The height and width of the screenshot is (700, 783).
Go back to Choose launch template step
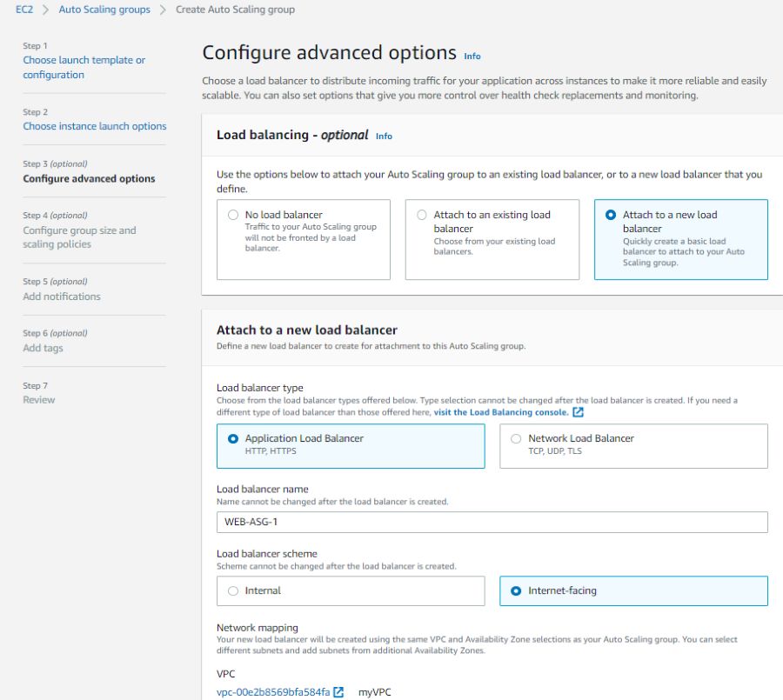click(84, 67)
